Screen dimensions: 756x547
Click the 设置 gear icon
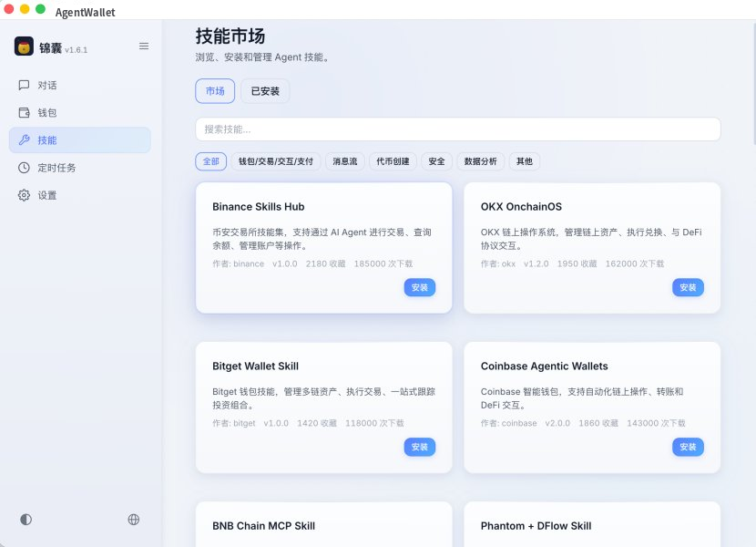[24, 195]
